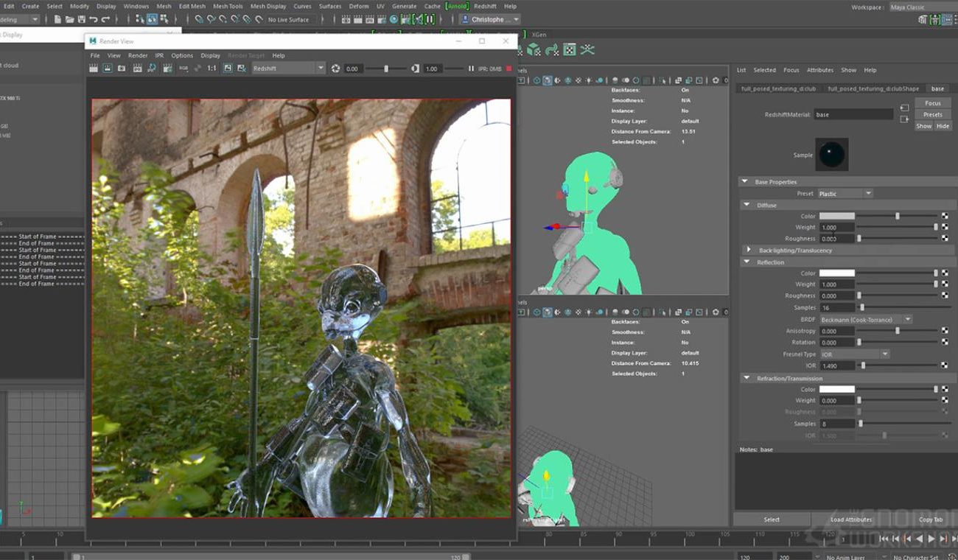
Task: Click the save scene floppy disk icon
Action: point(81,20)
